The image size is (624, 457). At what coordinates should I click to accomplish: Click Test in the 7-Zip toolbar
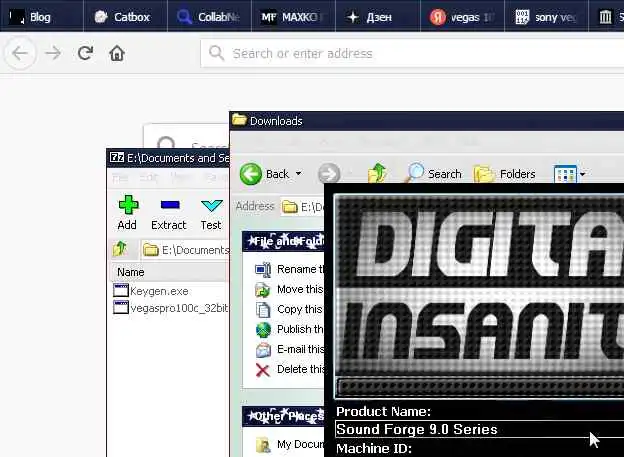point(211,213)
